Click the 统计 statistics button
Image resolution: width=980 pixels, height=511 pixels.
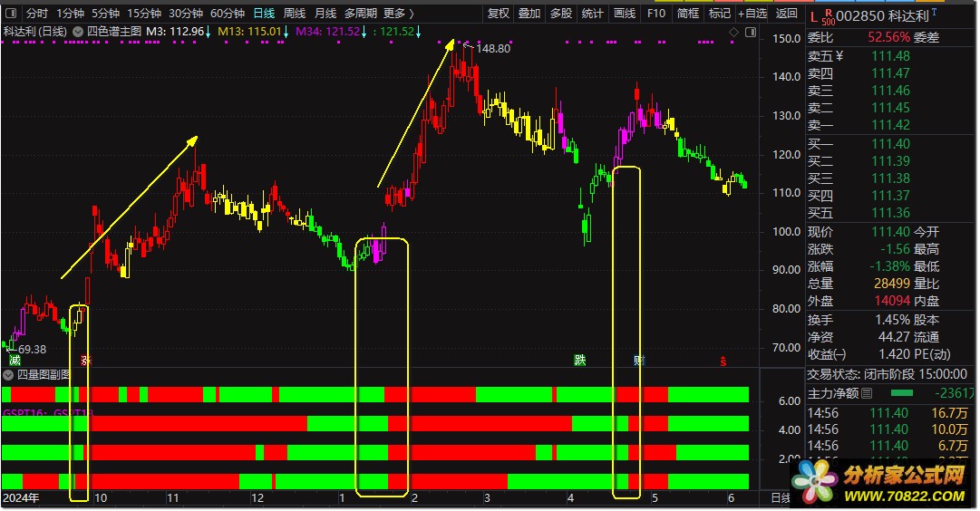click(x=592, y=13)
